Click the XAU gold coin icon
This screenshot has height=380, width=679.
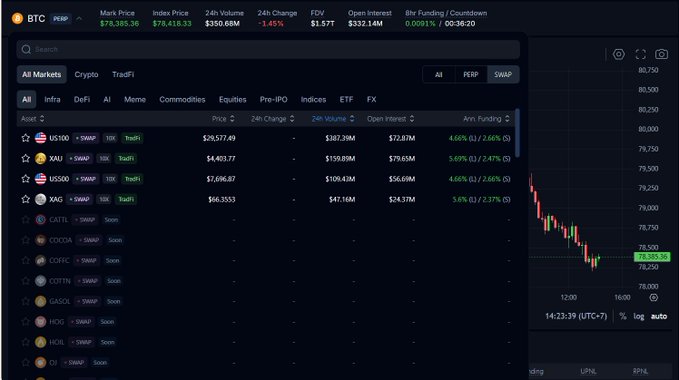(40, 158)
